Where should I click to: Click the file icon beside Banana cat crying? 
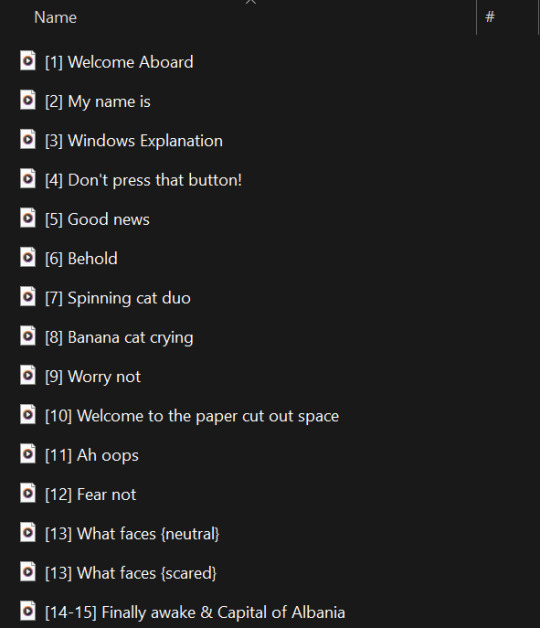pos(28,336)
